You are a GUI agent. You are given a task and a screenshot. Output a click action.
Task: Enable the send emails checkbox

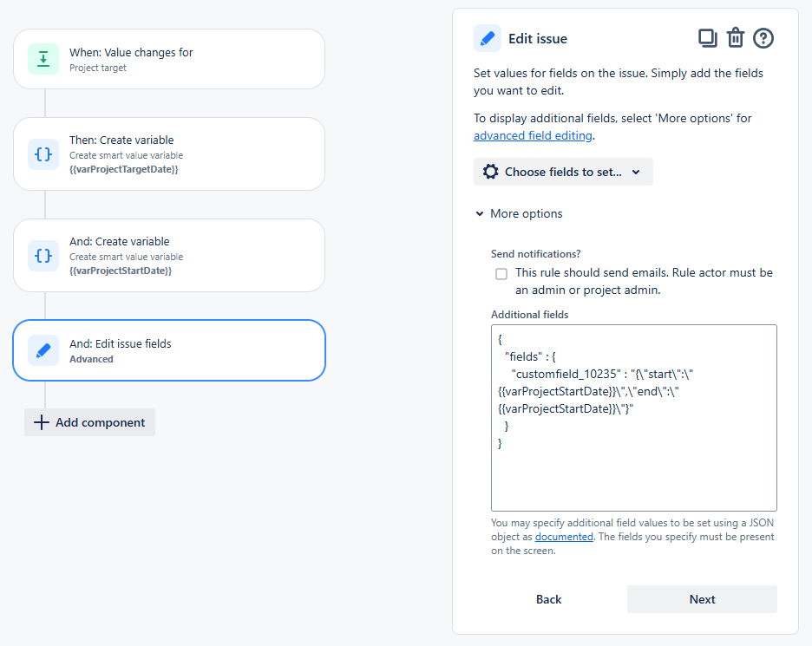click(x=501, y=273)
